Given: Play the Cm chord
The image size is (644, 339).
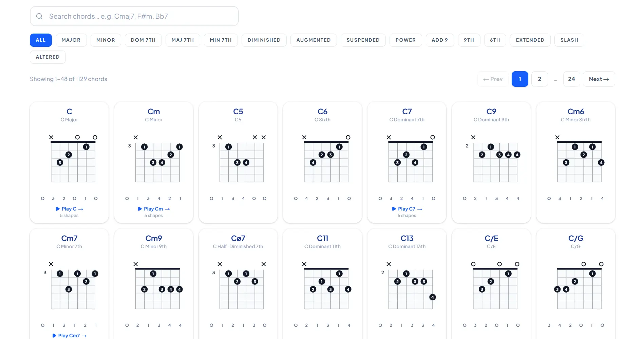Looking at the screenshot, I should [154, 209].
